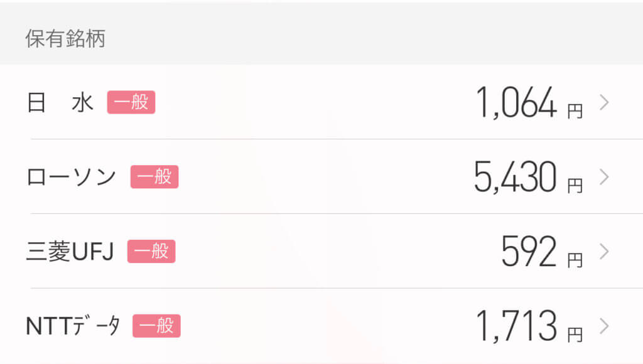Viewport: 643px width, 364px height.
Task: Open the ローソン row chevron arrow
Action: (x=604, y=177)
